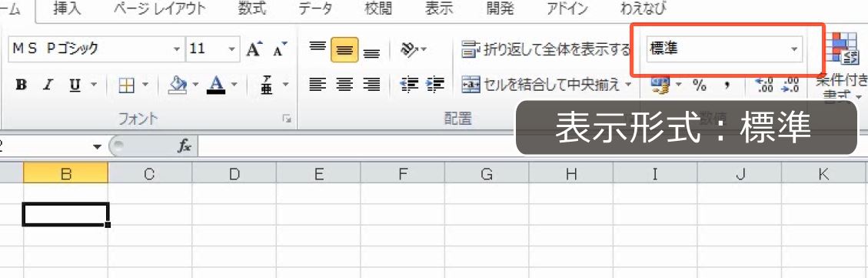This screenshot has height=278, width=868.
Task: Switch to the データ tab
Action: tap(315, 9)
